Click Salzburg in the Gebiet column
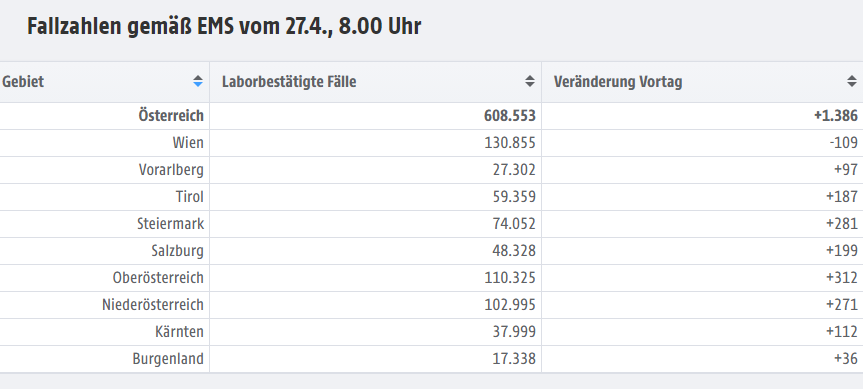This screenshot has height=389, width=863. pyautogui.click(x=178, y=251)
